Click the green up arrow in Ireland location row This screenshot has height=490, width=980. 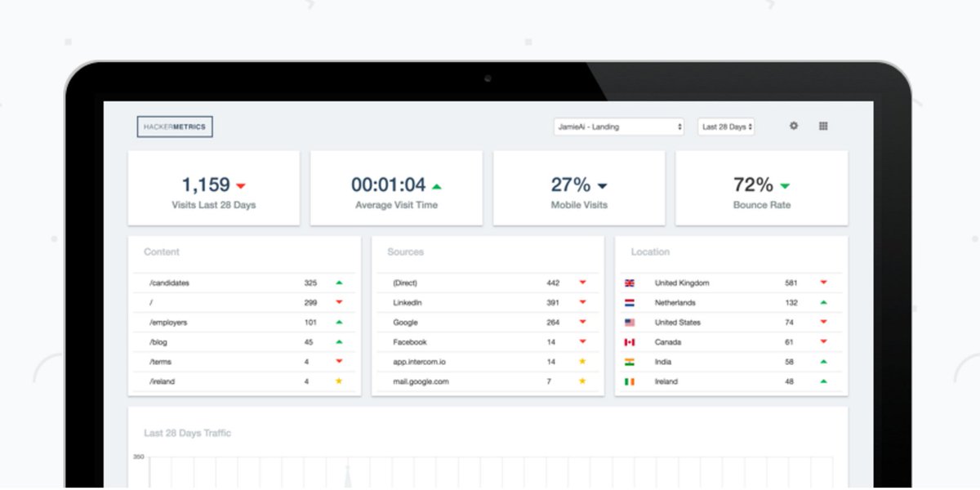[824, 381]
